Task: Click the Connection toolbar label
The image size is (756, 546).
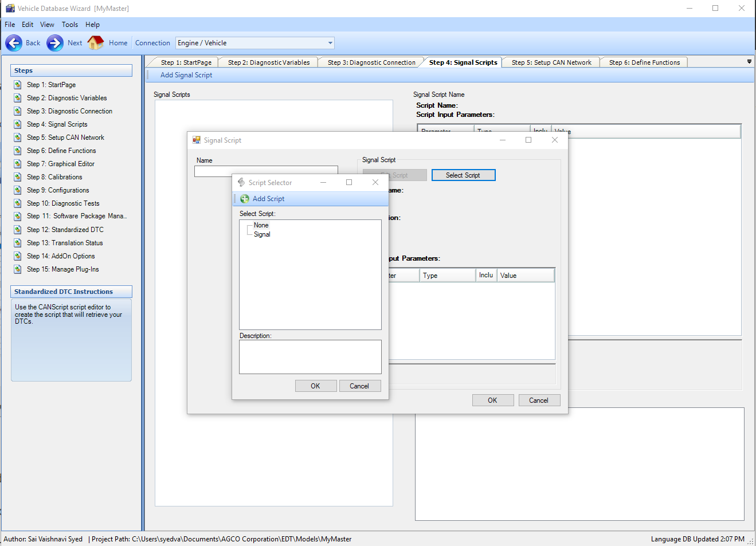Action: click(x=152, y=43)
